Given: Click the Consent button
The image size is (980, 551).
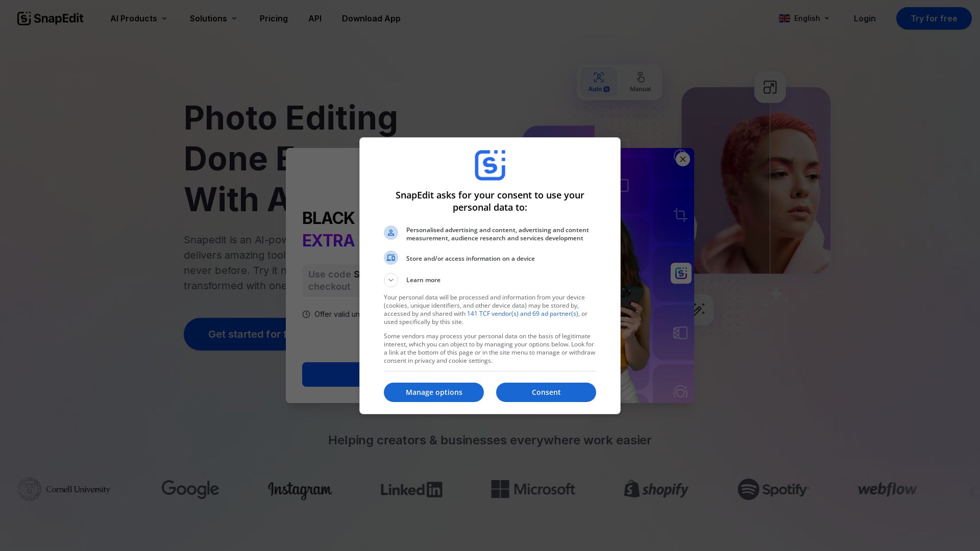Looking at the screenshot, I should pos(546,392).
